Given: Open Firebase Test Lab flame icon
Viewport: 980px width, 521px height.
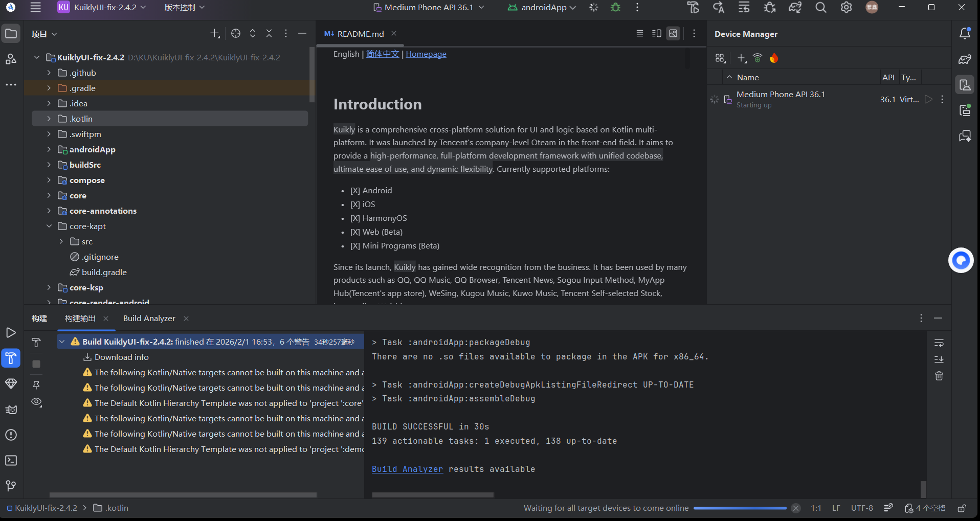Looking at the screenshot, I should pos(774,58).
